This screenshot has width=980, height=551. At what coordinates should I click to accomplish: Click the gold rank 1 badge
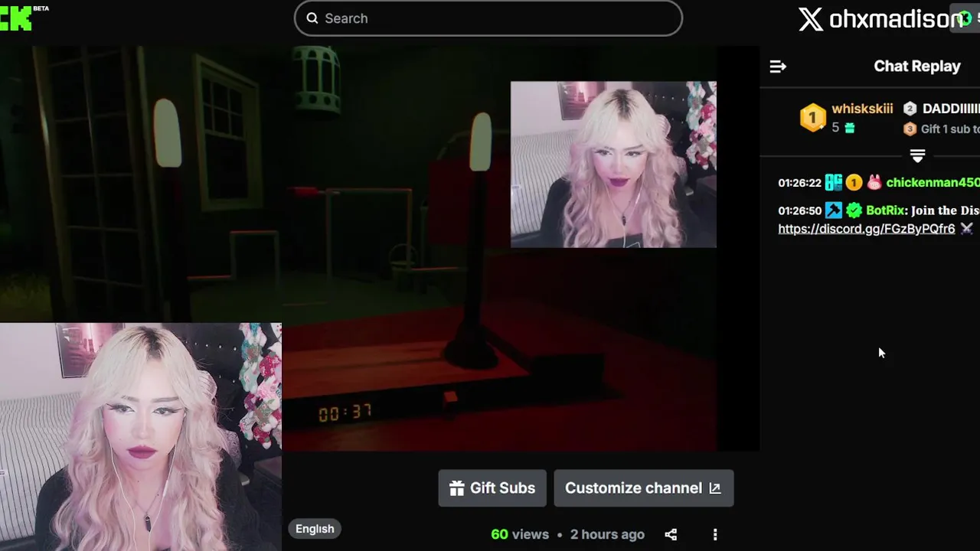pyautogui.click(x=812, y=118)
